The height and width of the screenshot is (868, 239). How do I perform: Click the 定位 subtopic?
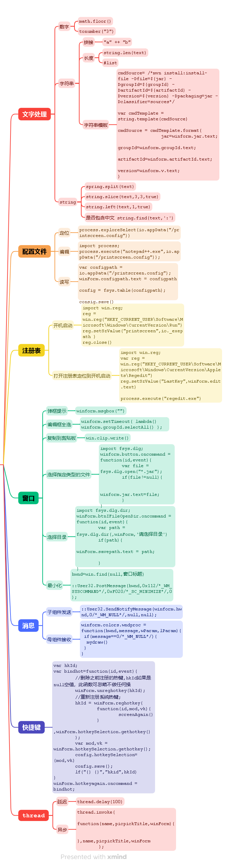64,233
